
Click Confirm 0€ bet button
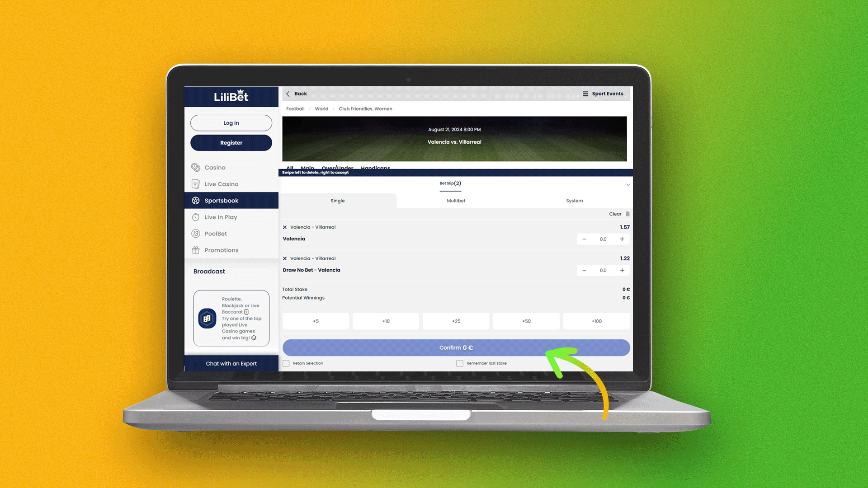coord(455,347)
